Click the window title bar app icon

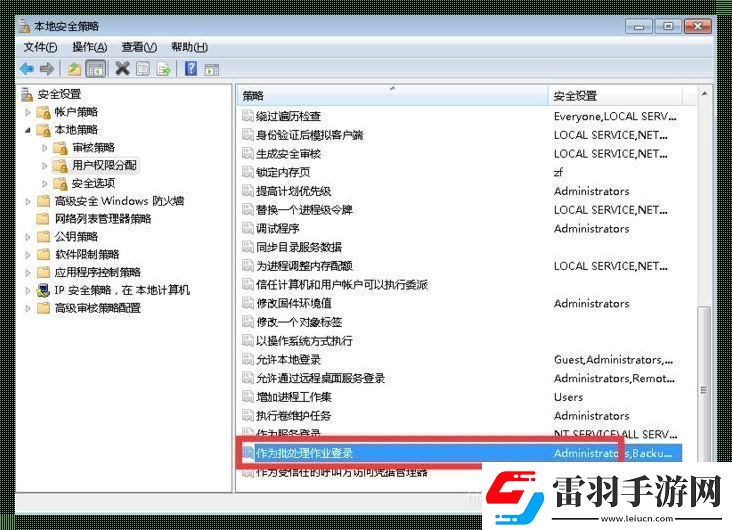(24, 26)
